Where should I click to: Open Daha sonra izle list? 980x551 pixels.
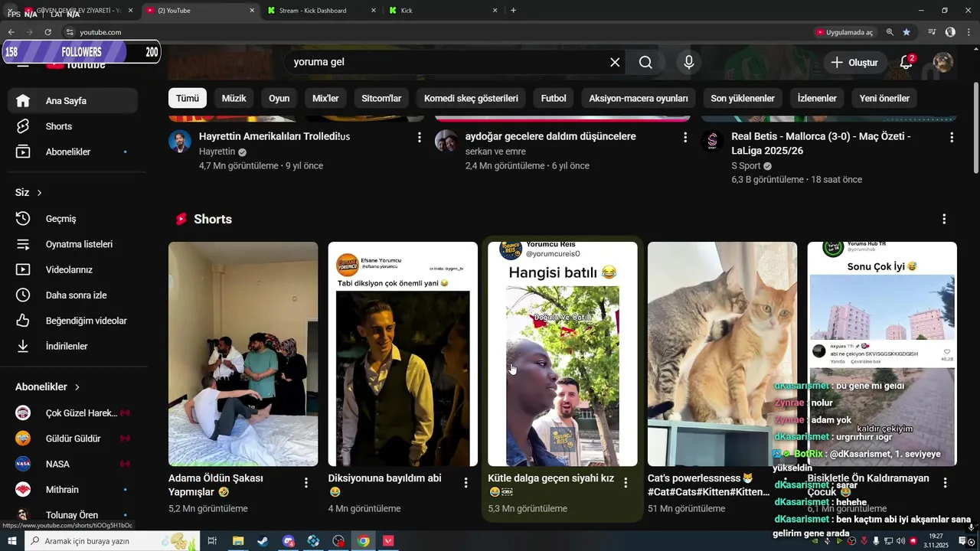(73, 295)
